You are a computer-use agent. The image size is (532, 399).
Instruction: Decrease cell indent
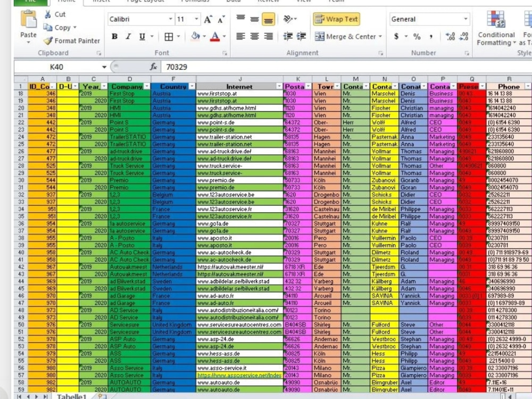click(288, 36)
